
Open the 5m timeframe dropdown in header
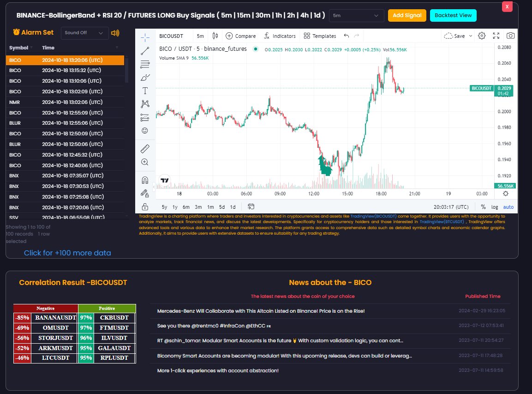(x=356, y=16)
